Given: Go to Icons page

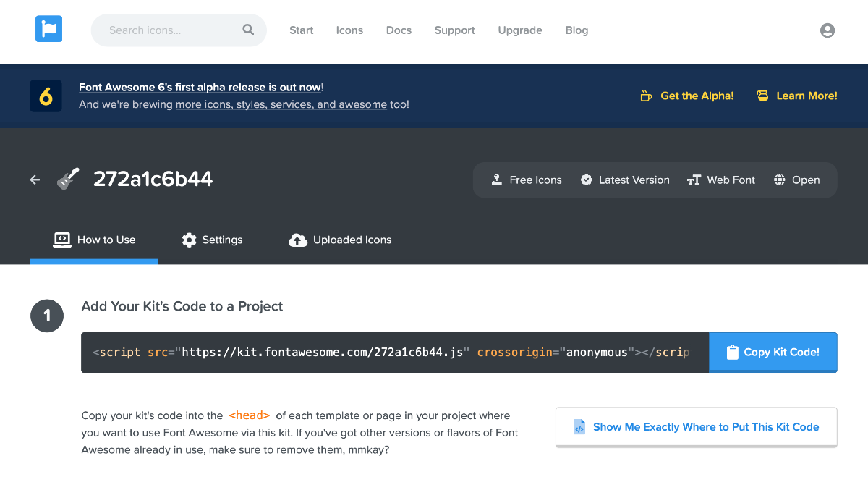Looking at the screenshot, I should (x=349, y=30).
